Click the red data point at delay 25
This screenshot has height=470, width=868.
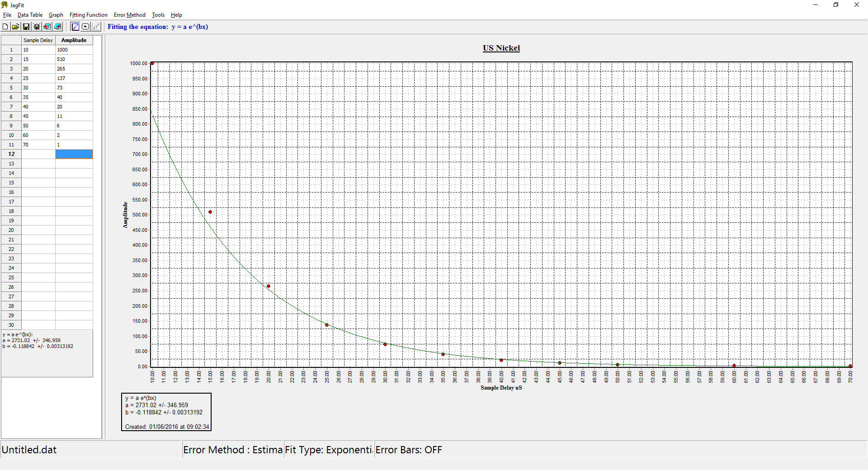[327, 325]
